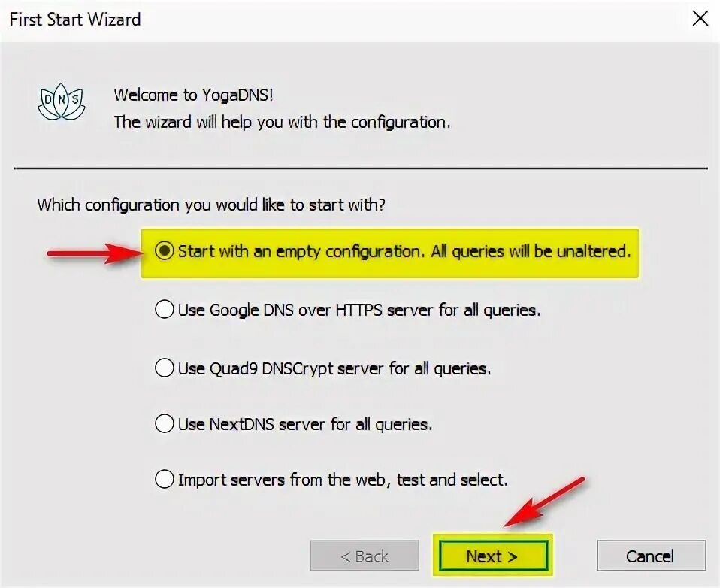Image resolution: width=720 pixels, height=588 pixels.
Task: Click the First Start Wizard title text
Action: (x=75, y=20)
